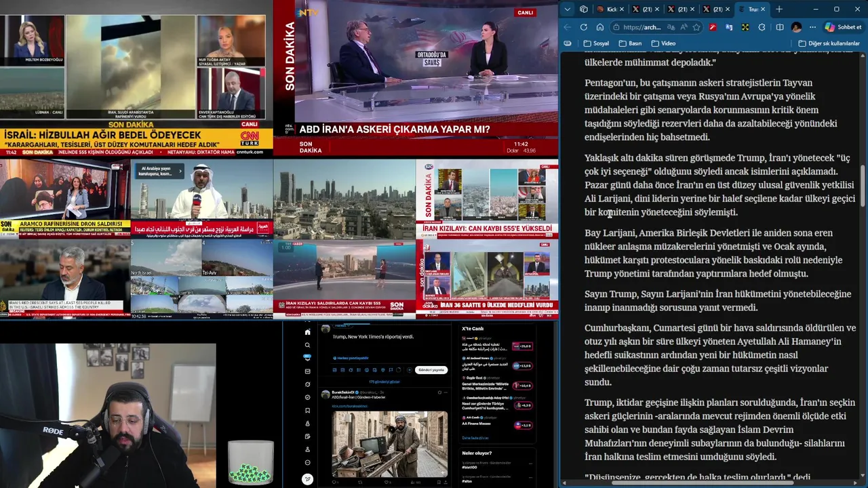This screenshot has width=868, height=488.
Task: Reload the page with the refresh icon
Action: [584, 27]
